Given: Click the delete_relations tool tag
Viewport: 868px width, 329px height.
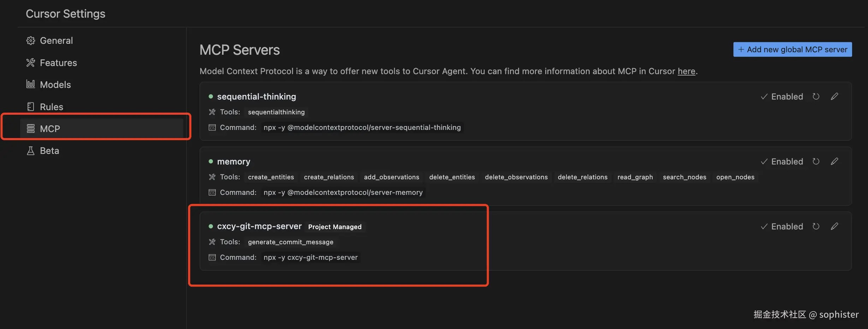Looking at the screenshot, I should pyautogui.click(x=583, y=177).
